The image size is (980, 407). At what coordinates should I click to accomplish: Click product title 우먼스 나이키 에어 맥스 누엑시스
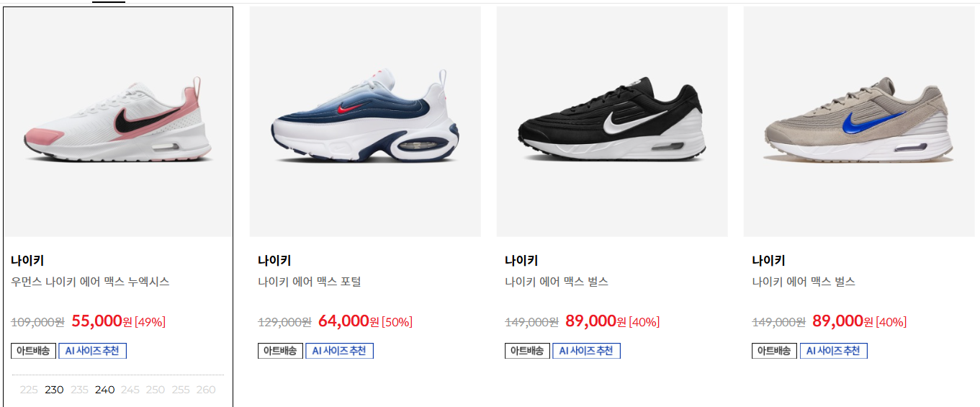pyautogui.click(x=90, y=282)
